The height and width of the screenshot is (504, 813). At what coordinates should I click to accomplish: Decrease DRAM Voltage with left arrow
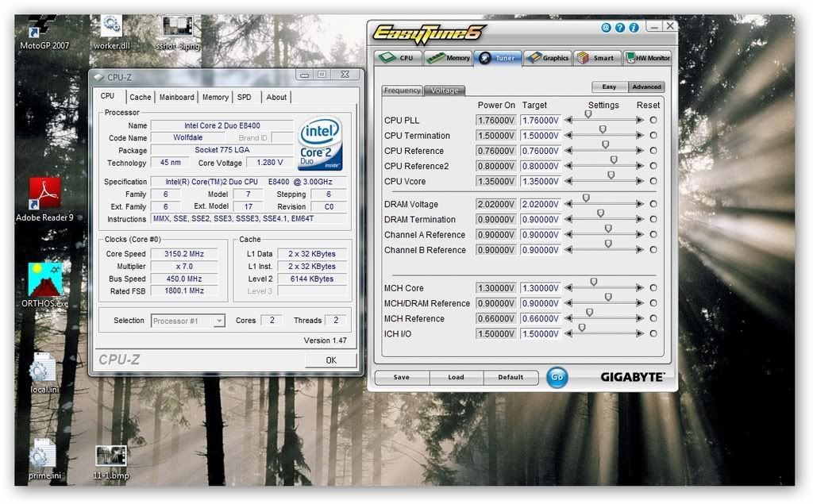tap(568, 204)
